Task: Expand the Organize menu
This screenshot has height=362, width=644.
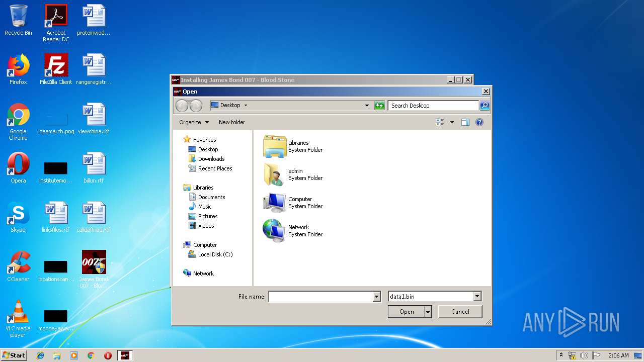Action: tap(194, 122)
